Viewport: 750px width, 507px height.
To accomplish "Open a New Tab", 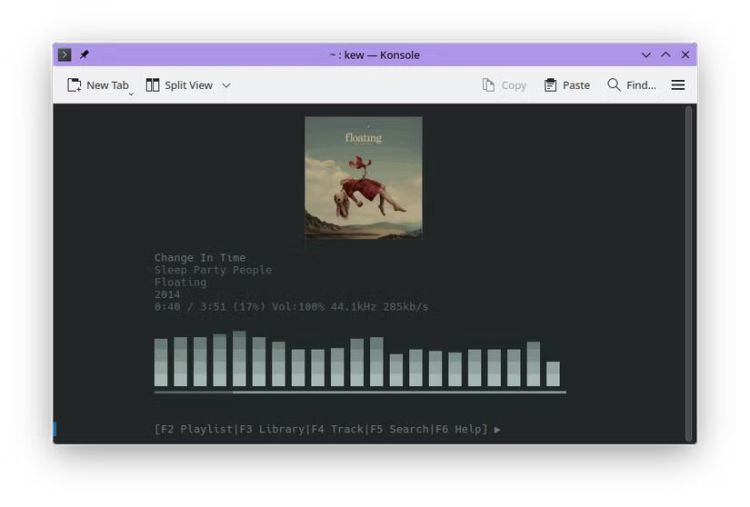I will [x=97, y=85].
